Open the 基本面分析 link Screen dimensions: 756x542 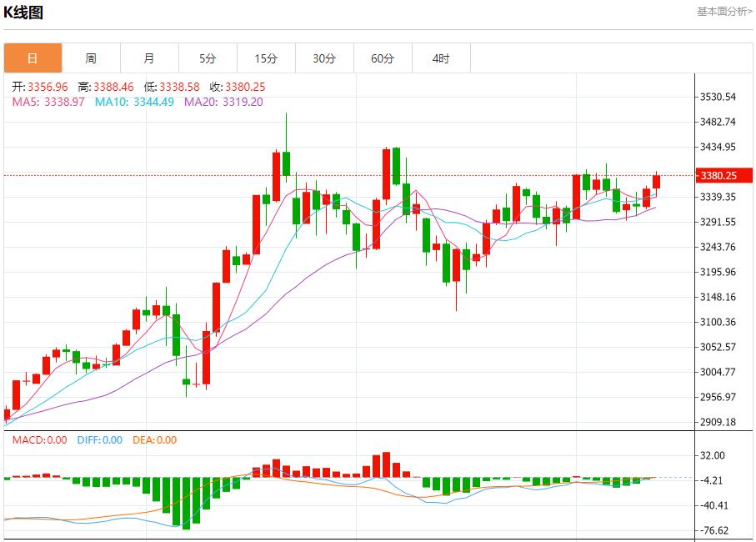coord(723,12)
